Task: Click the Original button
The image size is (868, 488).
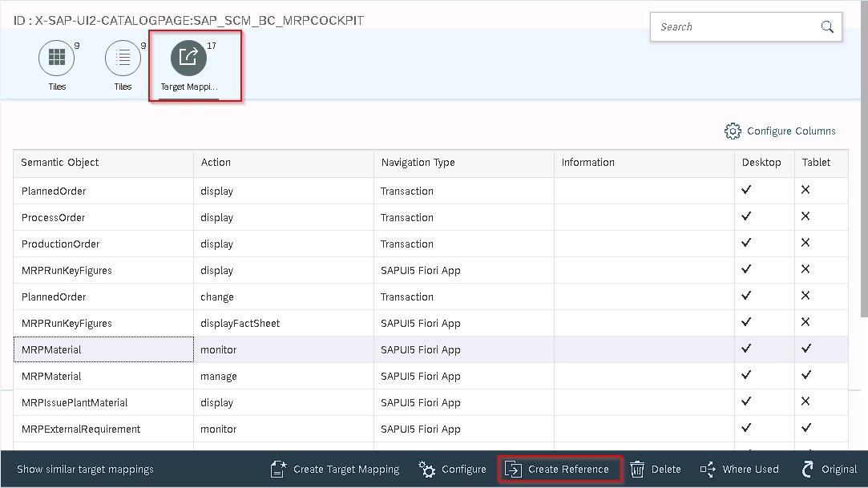Action: point(830,470)
